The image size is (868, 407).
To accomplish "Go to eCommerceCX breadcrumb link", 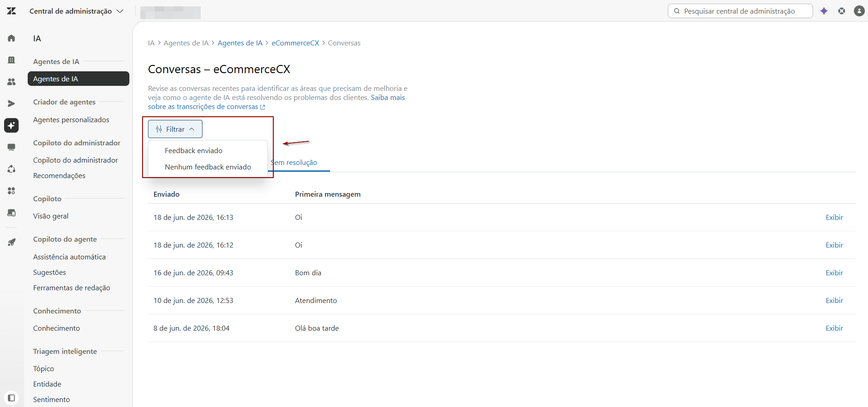I will (296, 43).
